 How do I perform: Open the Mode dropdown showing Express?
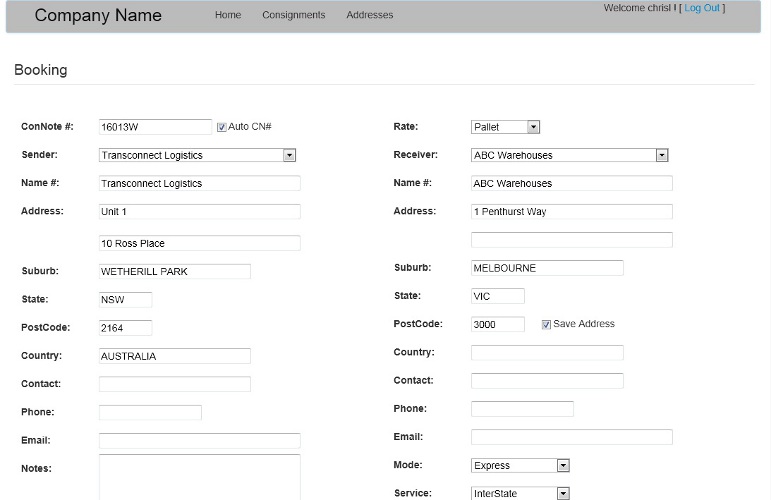(520, 465)
